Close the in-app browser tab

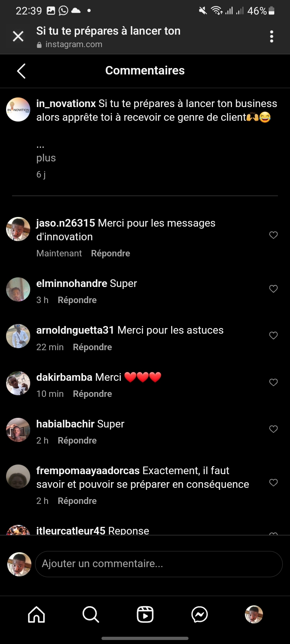click(x=18, y=37)
